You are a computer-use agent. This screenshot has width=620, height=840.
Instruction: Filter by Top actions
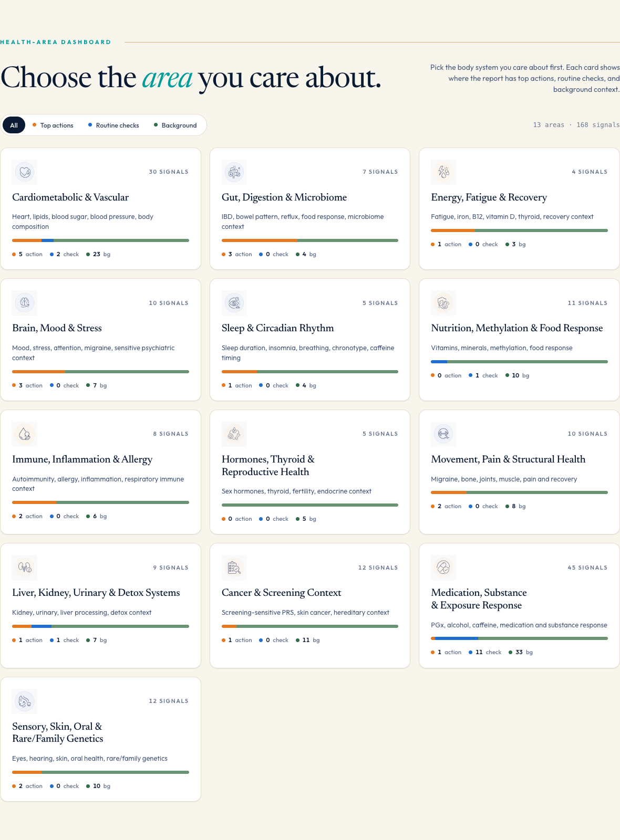[53, 125]
